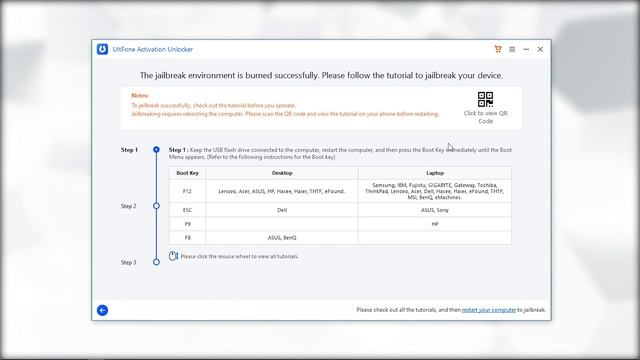Close the UltFone Activation Unlocker window
640x360 pixels.
(x=540, y=49)
